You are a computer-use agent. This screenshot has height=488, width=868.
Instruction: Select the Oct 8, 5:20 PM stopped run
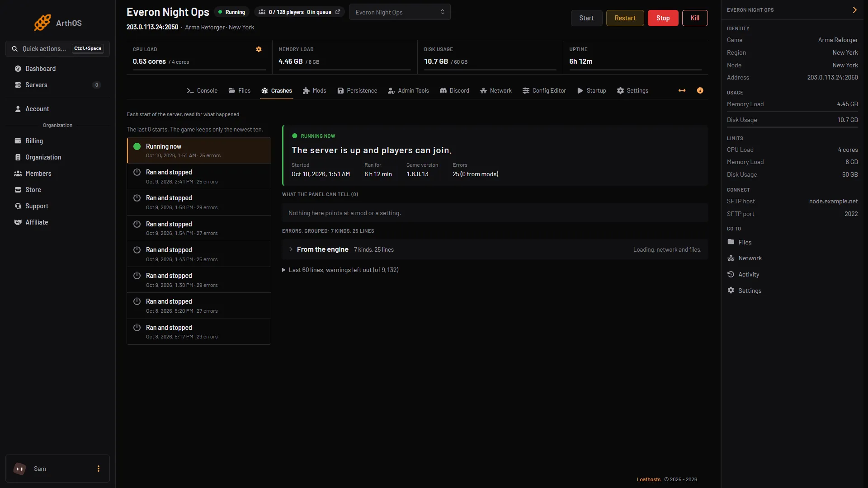(x=199, y=306)
